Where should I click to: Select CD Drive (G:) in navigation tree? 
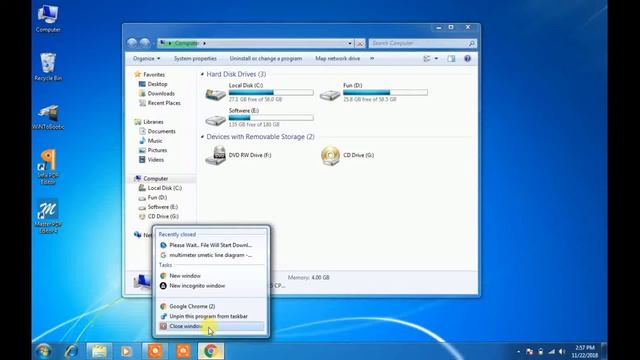pyautogui.click(x=159, y=216)
